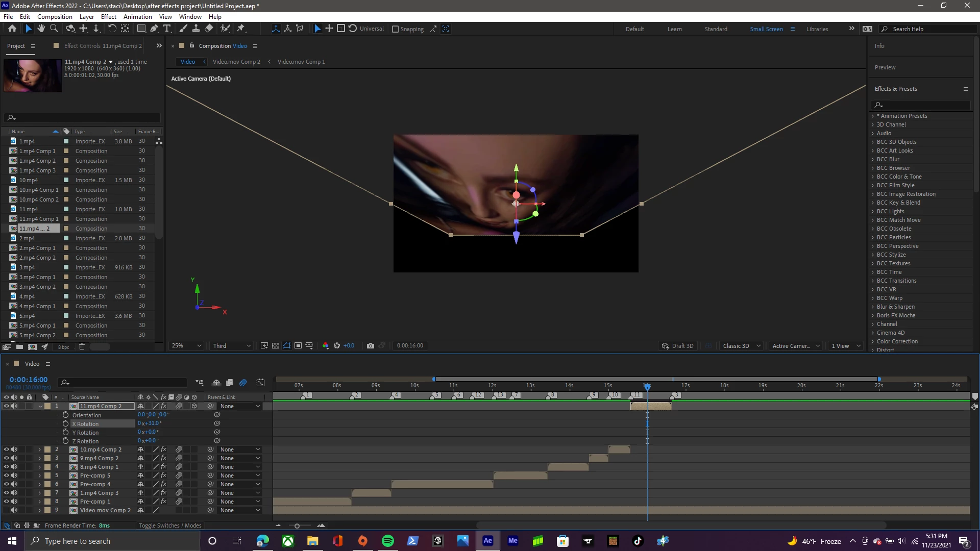Select 3.mp4 Comp 1 in Project list
The height and width of the screenshot is (551, 980).
[x=37, y=277]
